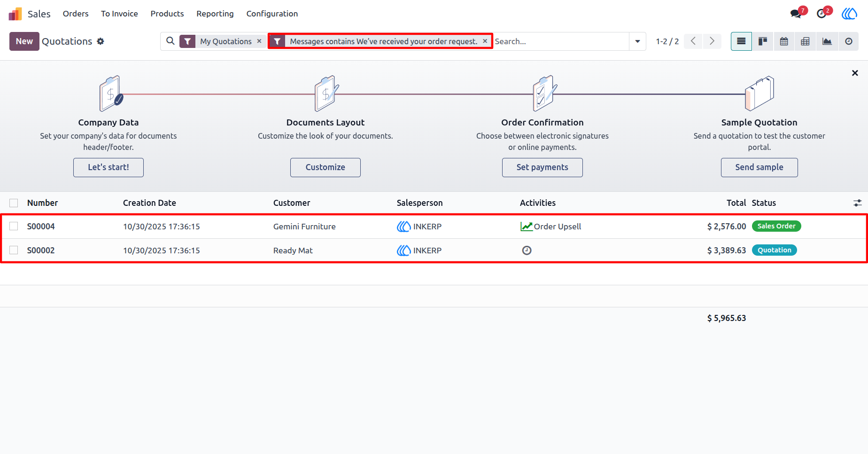868x454 pixels.
Task: Click the 1-2 / 2 pager counter
Action: pos(667,41)
